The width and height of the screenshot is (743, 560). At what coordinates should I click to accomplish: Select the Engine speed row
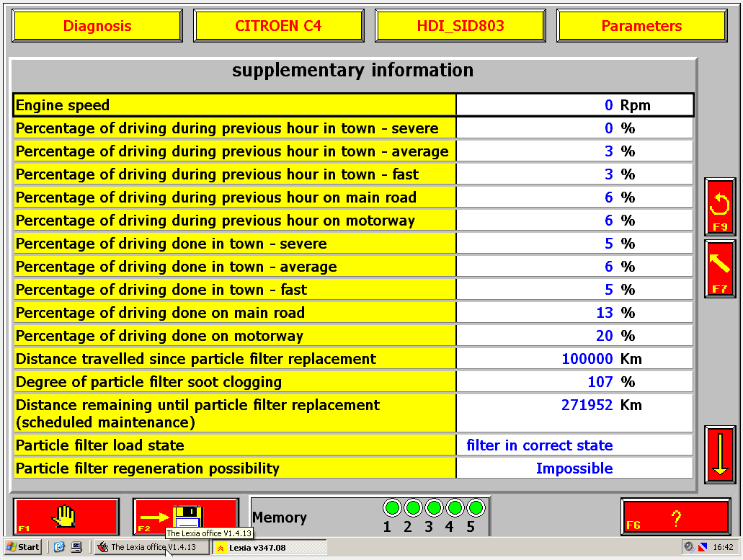pos(353,105)
